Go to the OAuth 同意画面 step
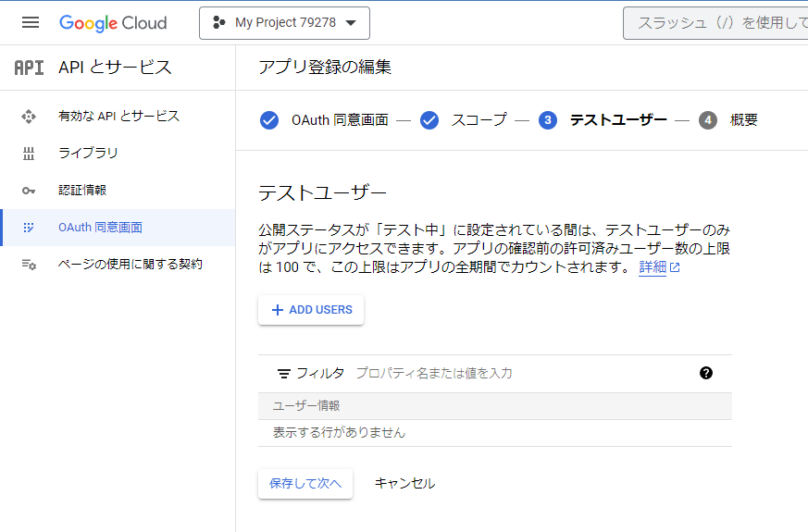Screen dimensions: 808x532 coord(340,120)
